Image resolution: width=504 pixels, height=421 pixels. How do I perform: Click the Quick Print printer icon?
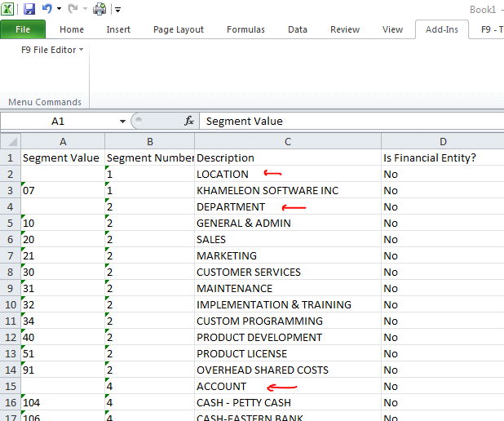(x=99, y=9)
